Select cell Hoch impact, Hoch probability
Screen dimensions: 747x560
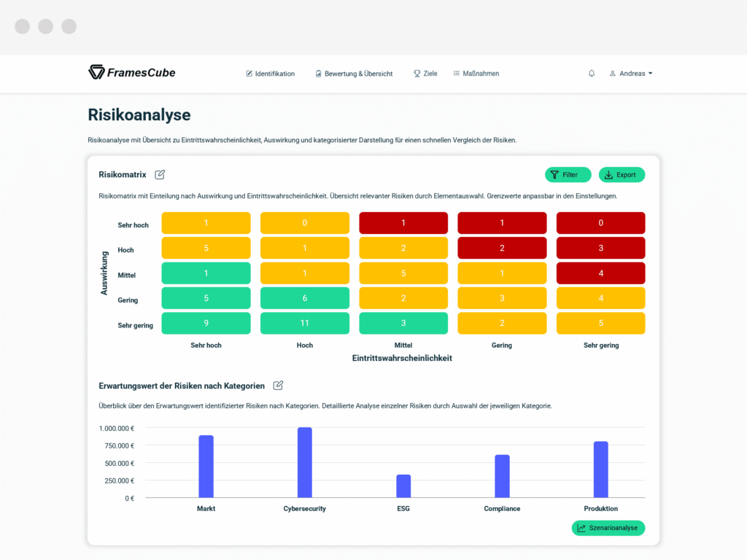(305, 248)
